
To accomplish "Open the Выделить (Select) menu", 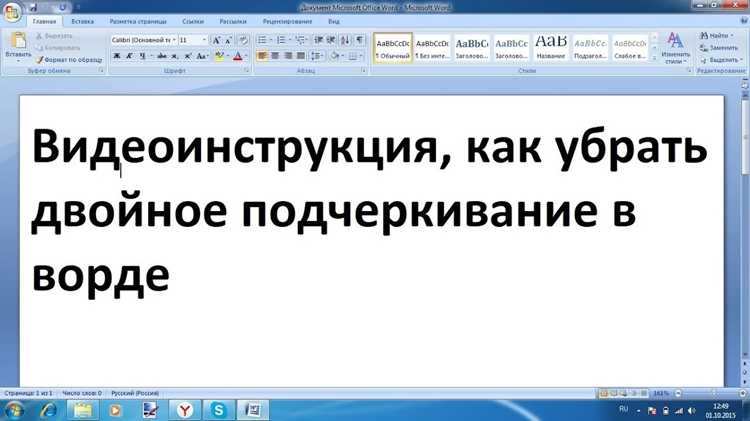I will (x=720, y=60).
